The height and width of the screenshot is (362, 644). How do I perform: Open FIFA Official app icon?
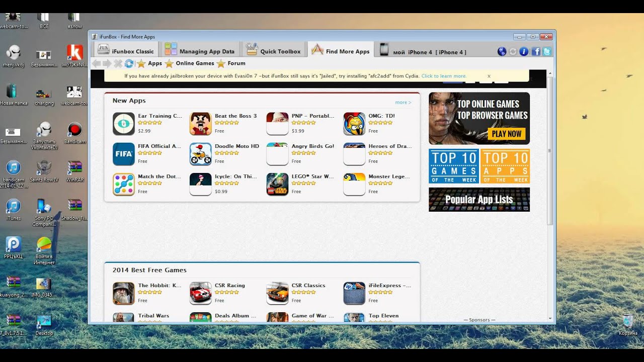tap(123, 154)
